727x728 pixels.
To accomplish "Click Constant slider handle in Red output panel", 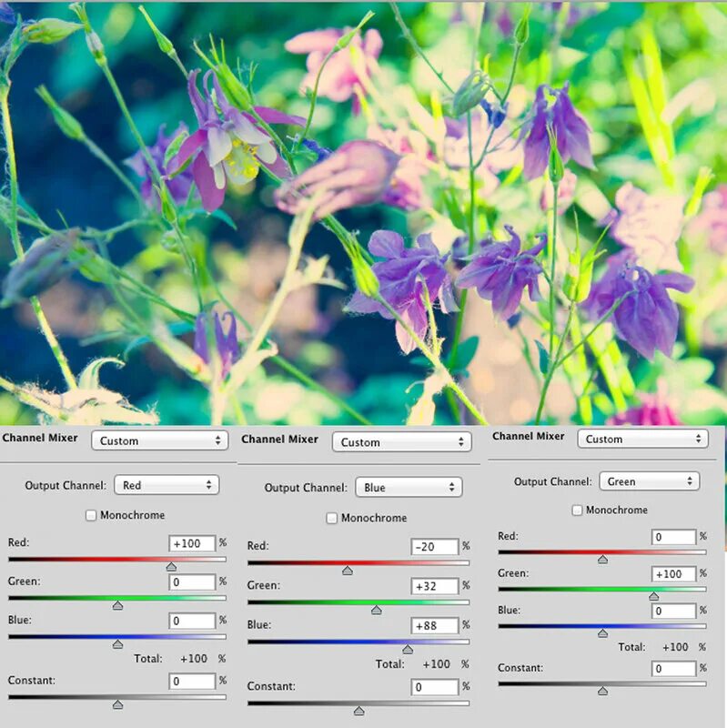I will point(118,705).
